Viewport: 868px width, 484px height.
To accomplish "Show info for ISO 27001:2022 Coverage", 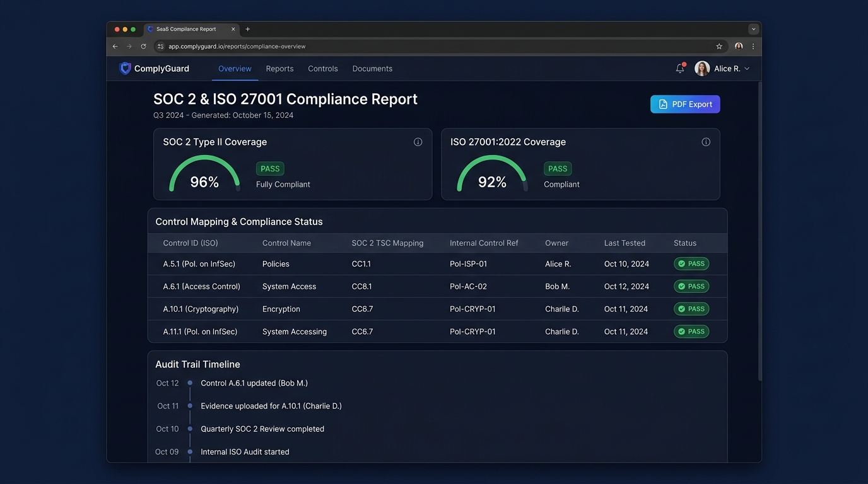I will tap(706, 142).
